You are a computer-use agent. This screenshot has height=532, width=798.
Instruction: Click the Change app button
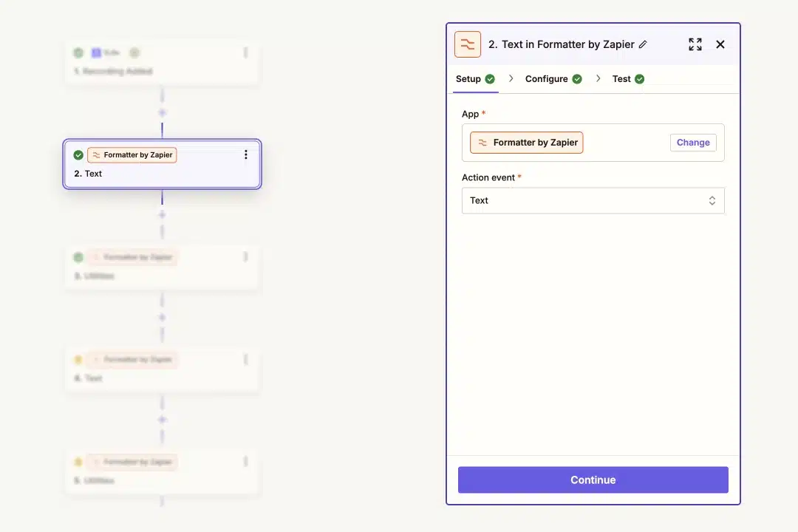693,143
